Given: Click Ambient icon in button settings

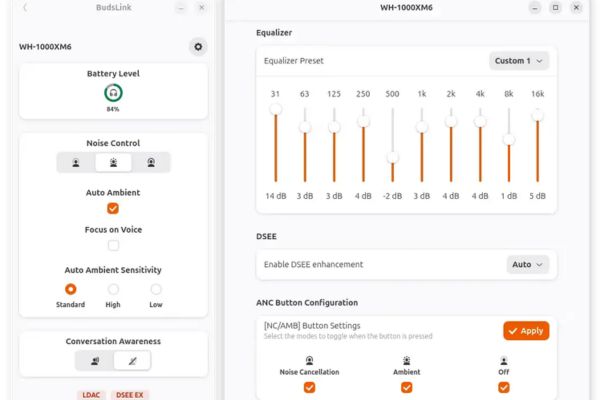Looking at the screenshot, I should pyautogui.click(x=406, y=361).
